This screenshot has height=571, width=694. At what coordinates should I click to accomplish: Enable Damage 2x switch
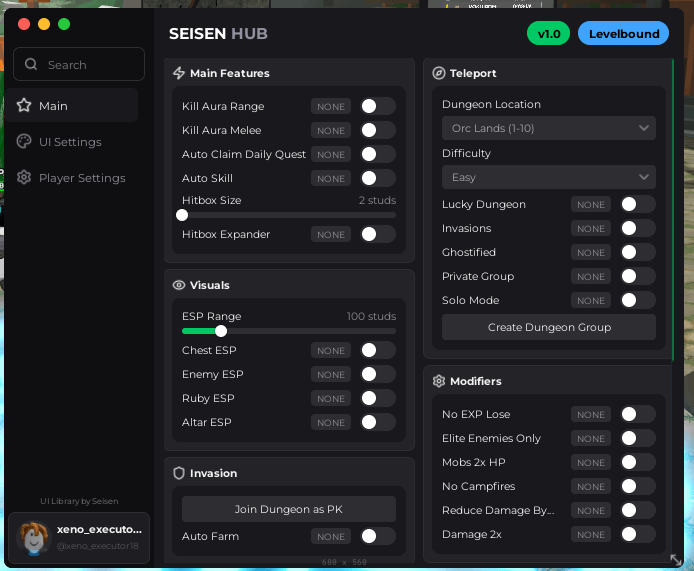coord(638,534)
